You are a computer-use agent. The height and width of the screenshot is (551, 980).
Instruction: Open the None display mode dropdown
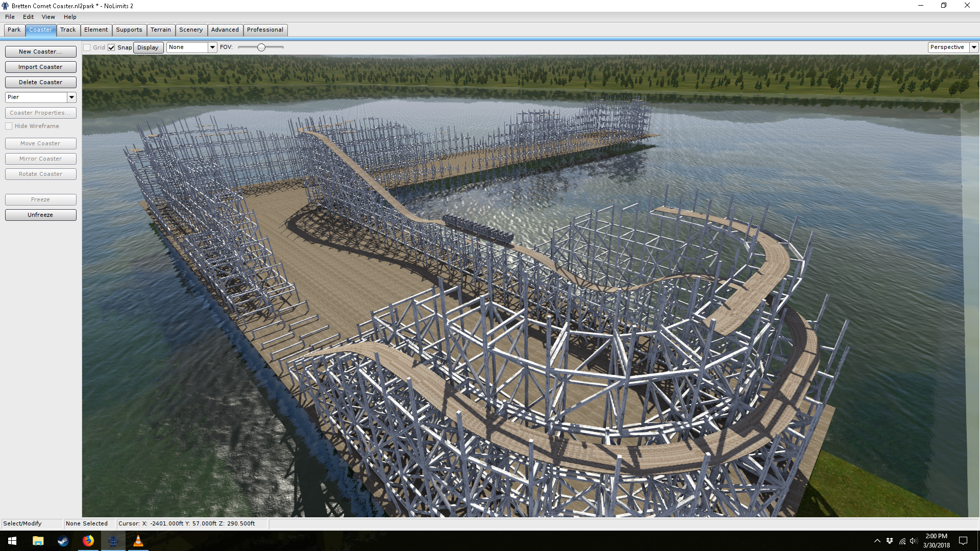tap(212, 47)
